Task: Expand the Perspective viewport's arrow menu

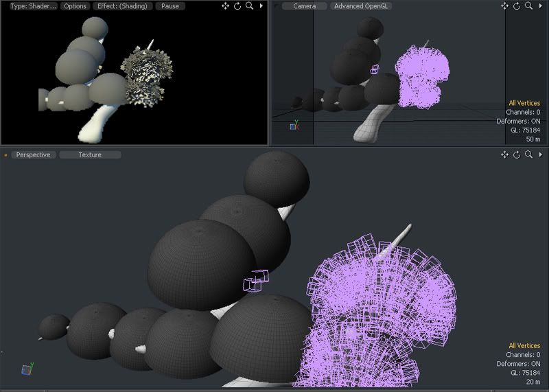Action: coord(540,155)
